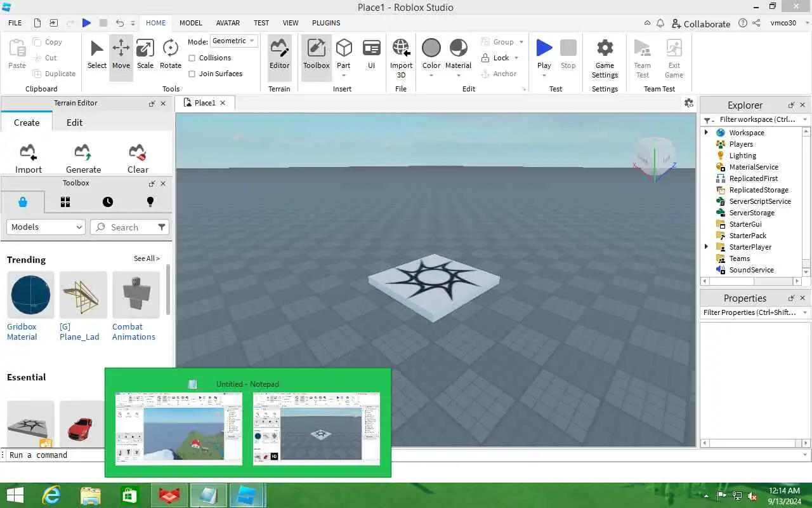
Task: Expand the StarterPlayer tree node
Action: click(707, 246)
